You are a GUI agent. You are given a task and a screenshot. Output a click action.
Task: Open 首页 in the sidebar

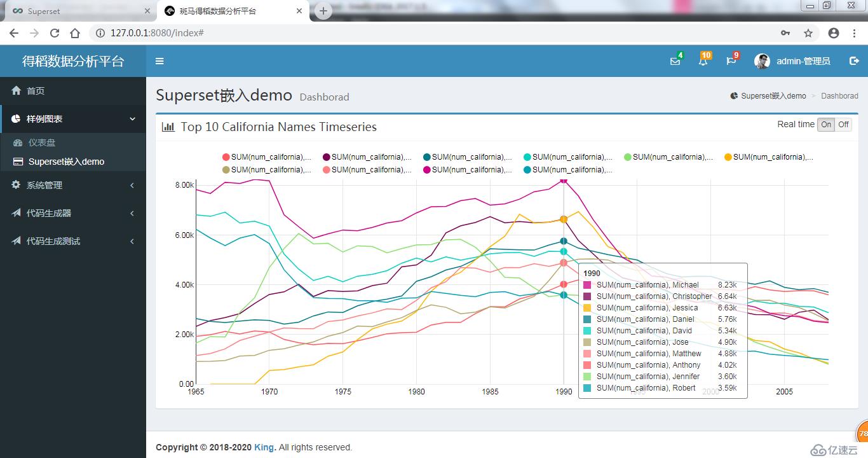pyautogui.click(x=73, y=91)
